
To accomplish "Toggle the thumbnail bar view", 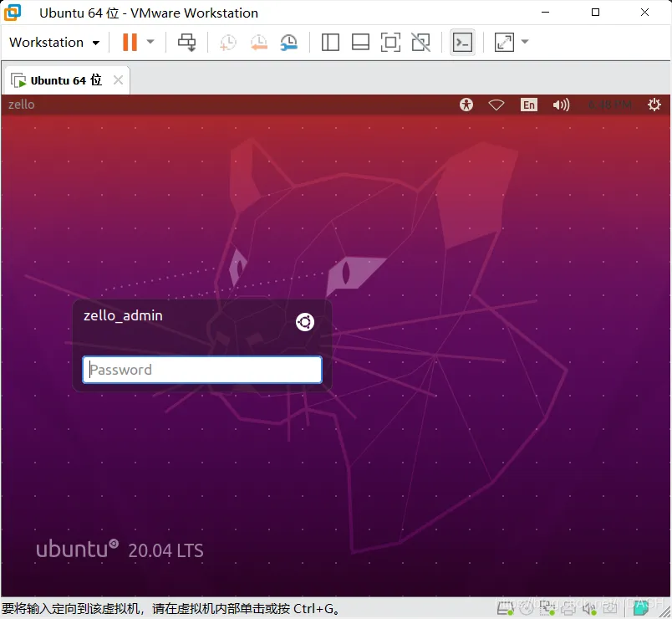I will click(x=360, y=42).
